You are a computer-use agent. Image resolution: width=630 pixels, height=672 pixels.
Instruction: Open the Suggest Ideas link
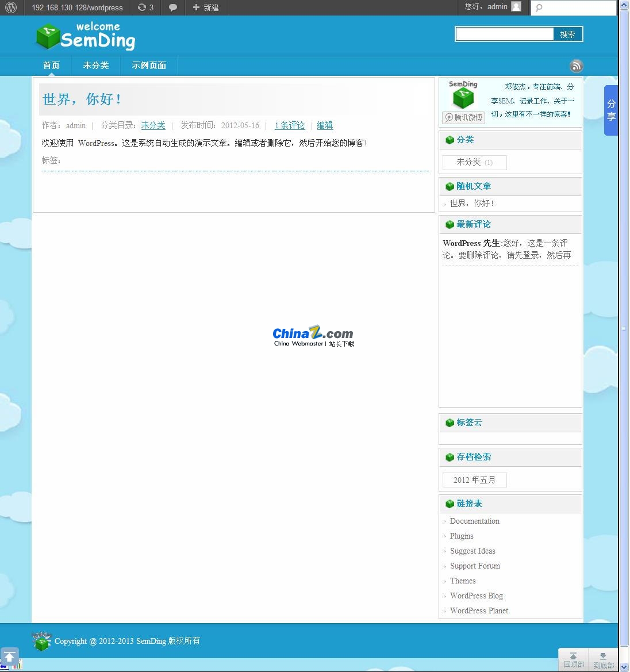click(x=472, y=551)
